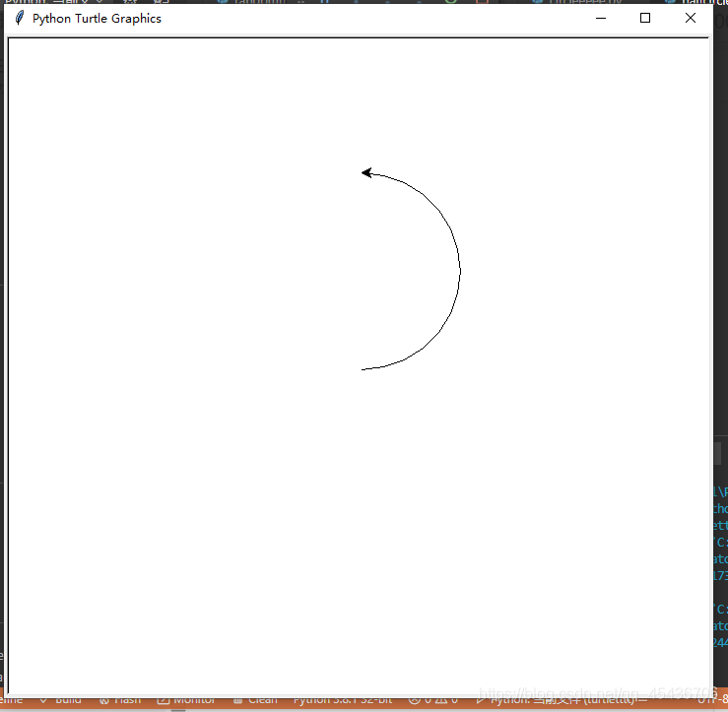Open errors and warnings count in status bar
Screen dimensions: 728x712
click(433, 699)
